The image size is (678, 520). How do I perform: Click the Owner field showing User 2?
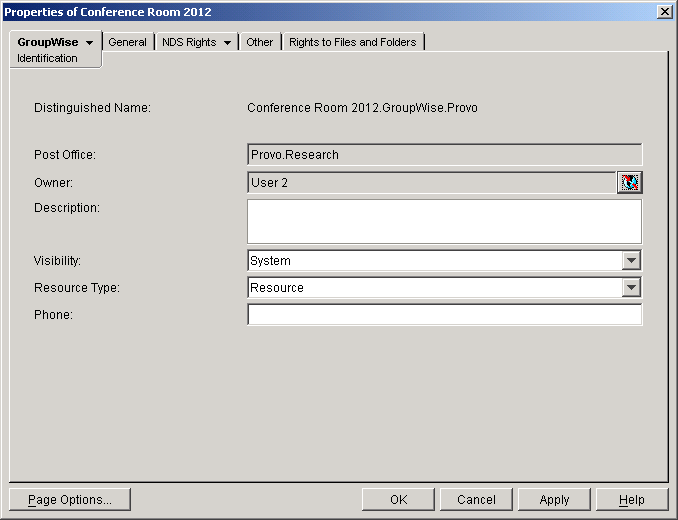[432, 182]
